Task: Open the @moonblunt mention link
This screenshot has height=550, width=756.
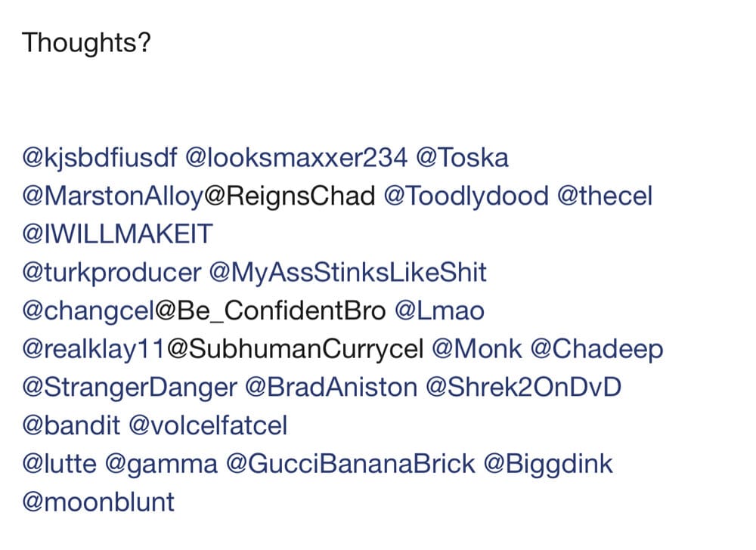Action: tap(98, 502)
